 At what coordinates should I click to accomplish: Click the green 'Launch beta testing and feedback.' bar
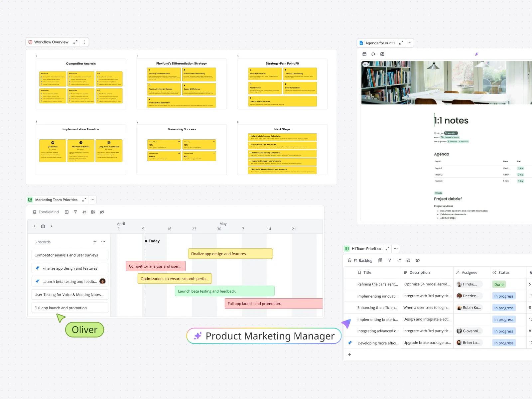225,291
